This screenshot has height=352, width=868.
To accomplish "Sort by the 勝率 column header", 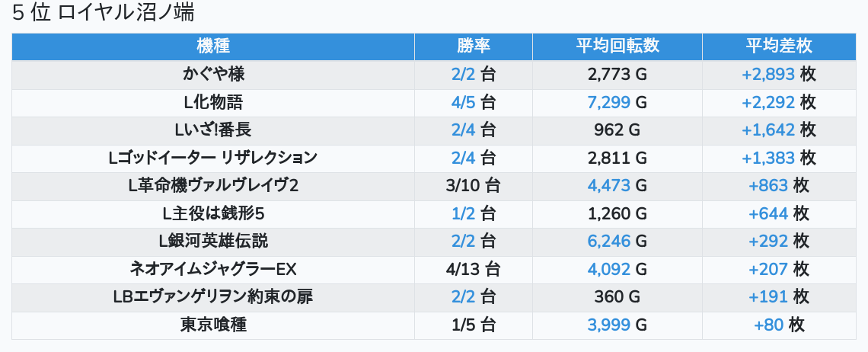I will [x=473, y=46].
